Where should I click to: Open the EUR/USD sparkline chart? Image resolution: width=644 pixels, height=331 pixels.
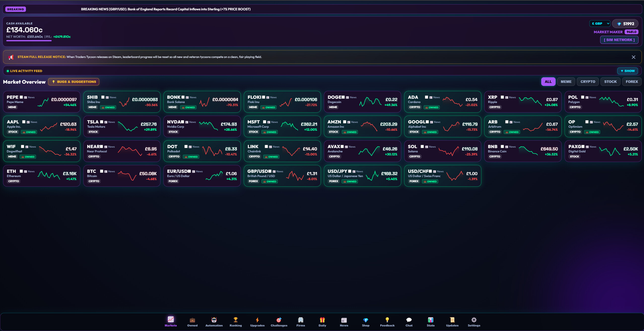point(214,176)
